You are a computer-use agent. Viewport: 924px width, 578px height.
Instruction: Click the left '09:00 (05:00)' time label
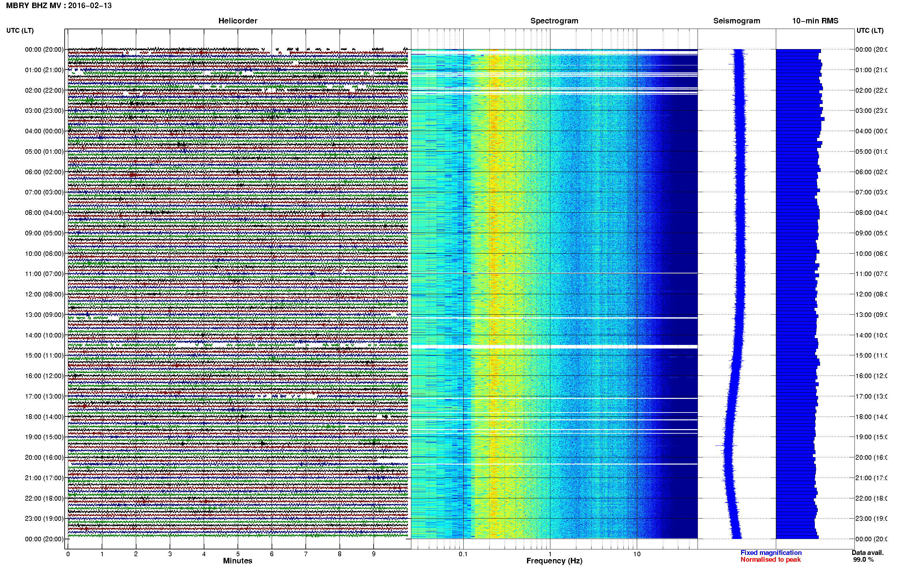click(x=44, y=233)
